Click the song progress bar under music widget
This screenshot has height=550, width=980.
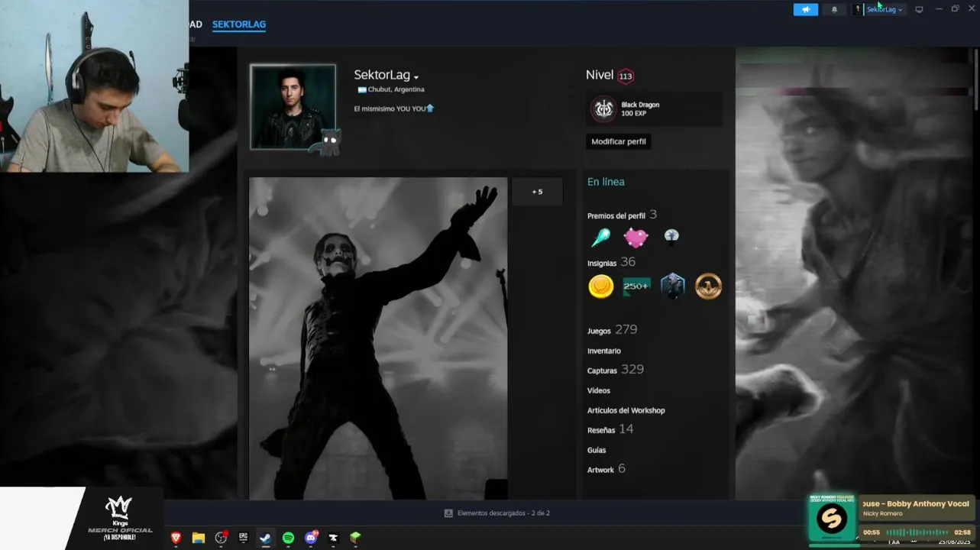pos(833,545)
